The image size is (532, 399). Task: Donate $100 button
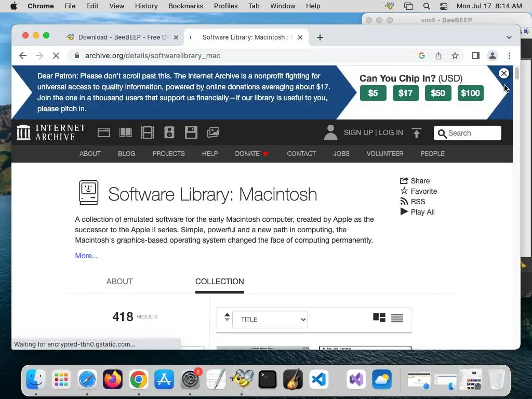coord(470,93)
